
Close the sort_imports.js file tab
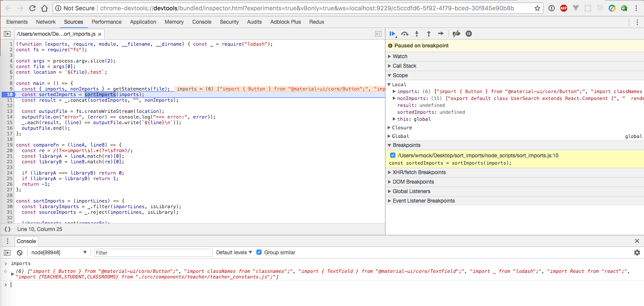tap(99, 34)
